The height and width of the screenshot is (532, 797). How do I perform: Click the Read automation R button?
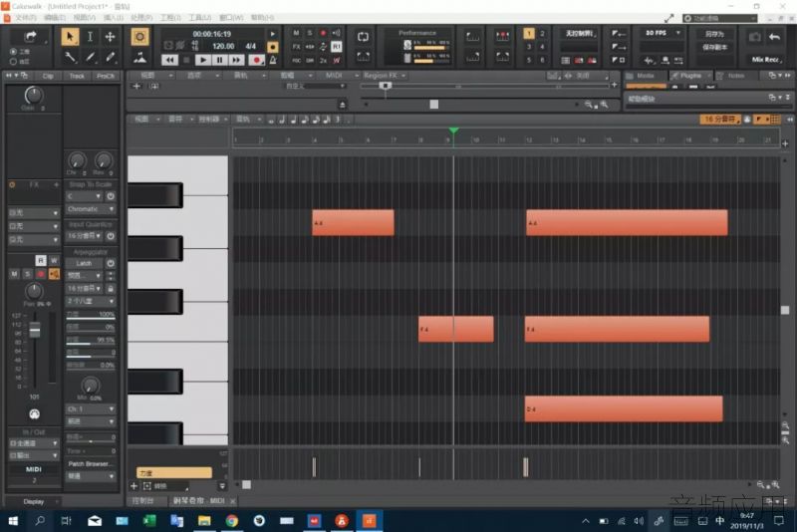point(41,261)
